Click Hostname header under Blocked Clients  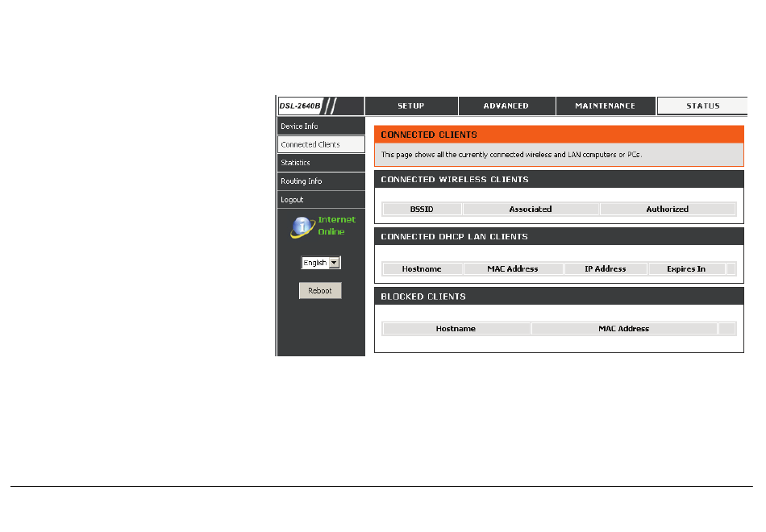(456, 328)
